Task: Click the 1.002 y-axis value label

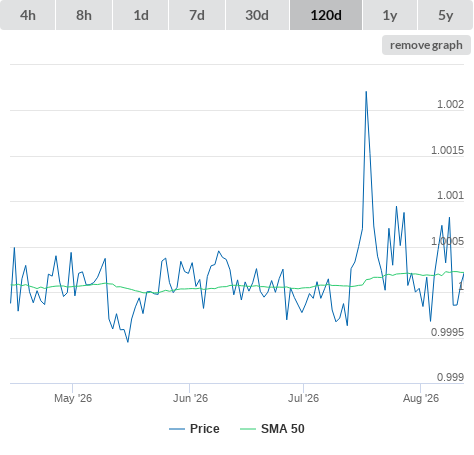Action: 450,104
